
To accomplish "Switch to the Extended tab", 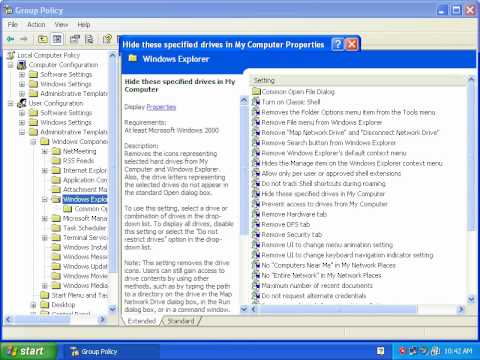I will click(x=142, y=321).
